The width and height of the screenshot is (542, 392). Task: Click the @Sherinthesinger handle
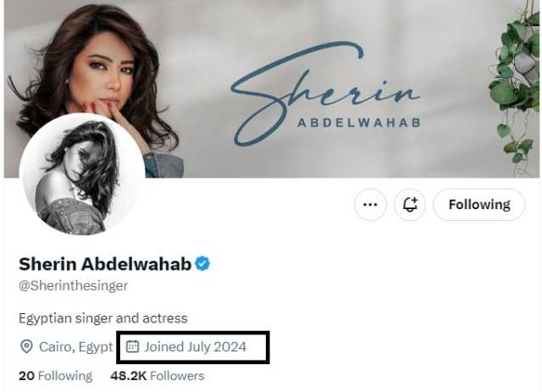74,286
